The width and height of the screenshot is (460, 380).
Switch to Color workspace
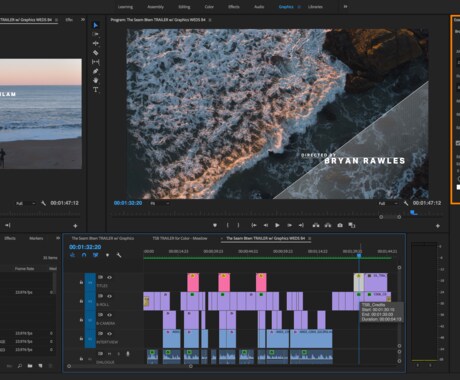click(209, 7)
